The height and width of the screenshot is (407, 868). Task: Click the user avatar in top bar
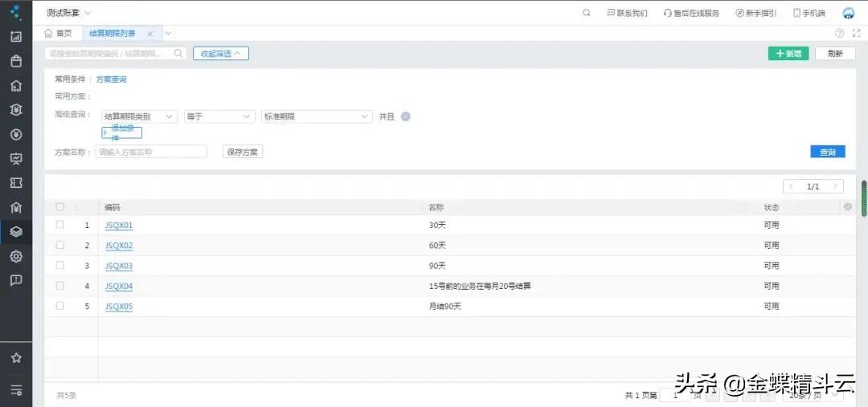tap(848, 14)
